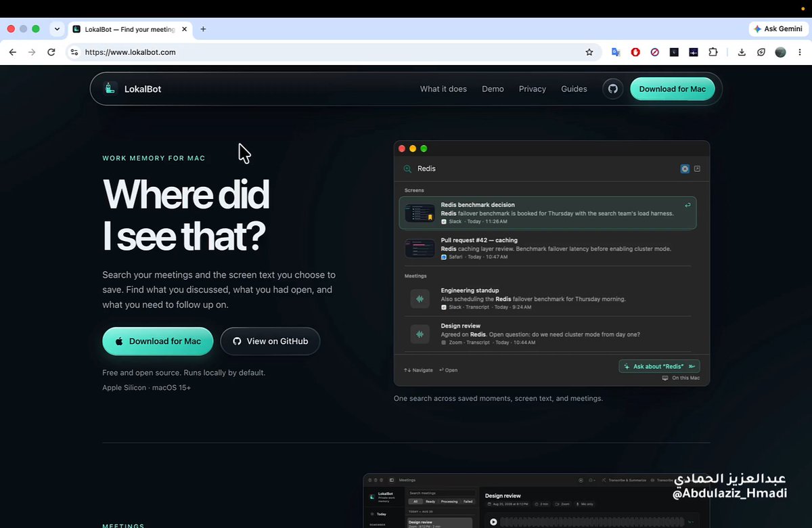
Task: Click the search magnifier icon beside Redis
Action: point(407,169)
